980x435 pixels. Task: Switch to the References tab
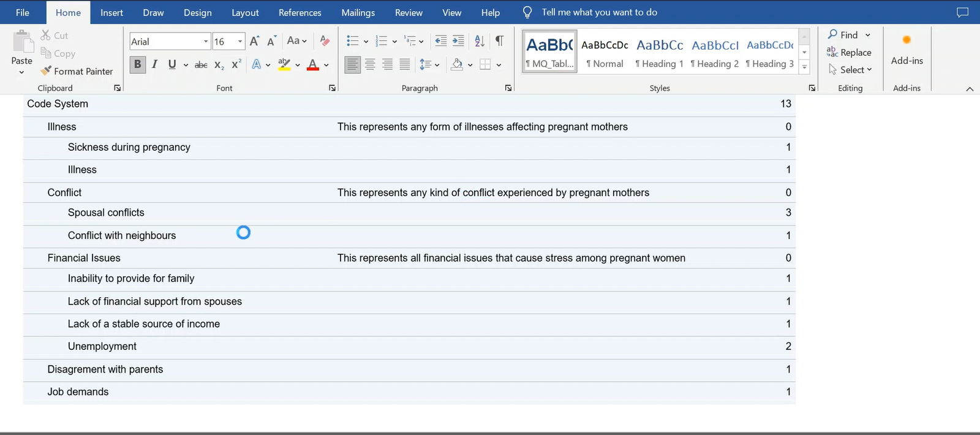pyautogui.click(x=300, y=12)
